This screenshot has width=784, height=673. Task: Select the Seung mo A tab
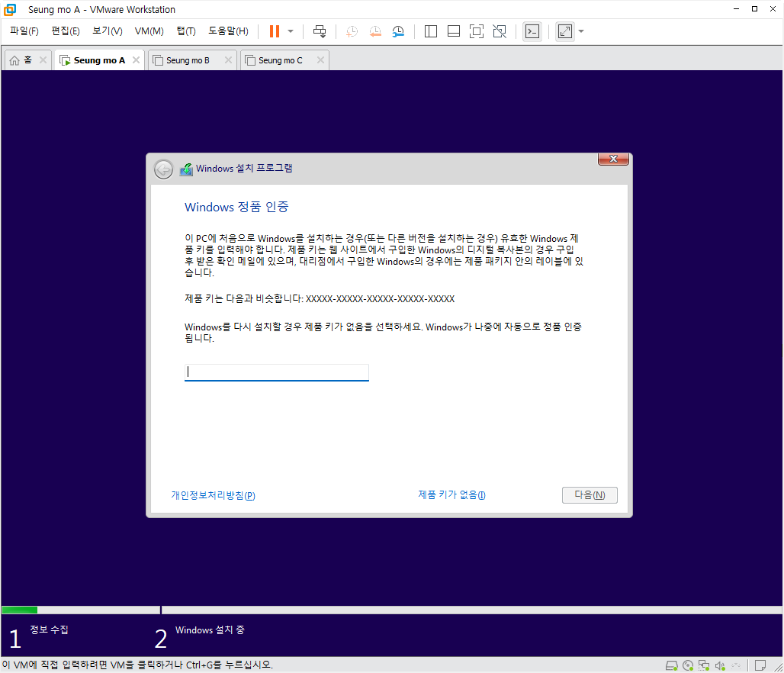(x=99, y=60)
